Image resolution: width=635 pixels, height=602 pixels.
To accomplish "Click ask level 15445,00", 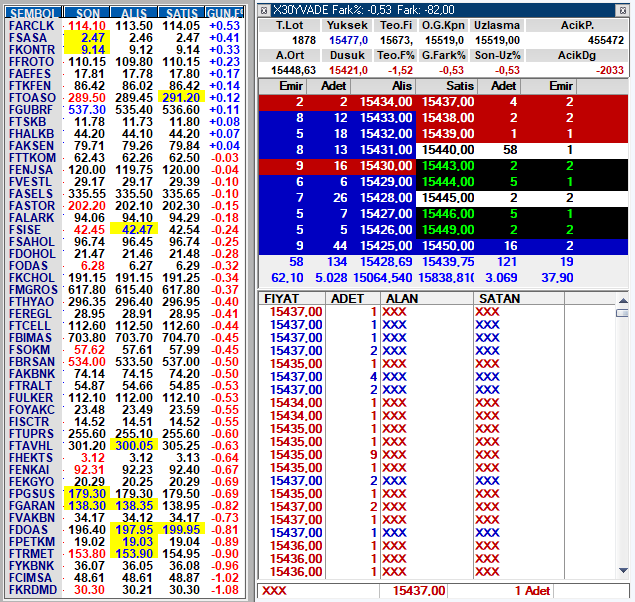I will point(448,198).
